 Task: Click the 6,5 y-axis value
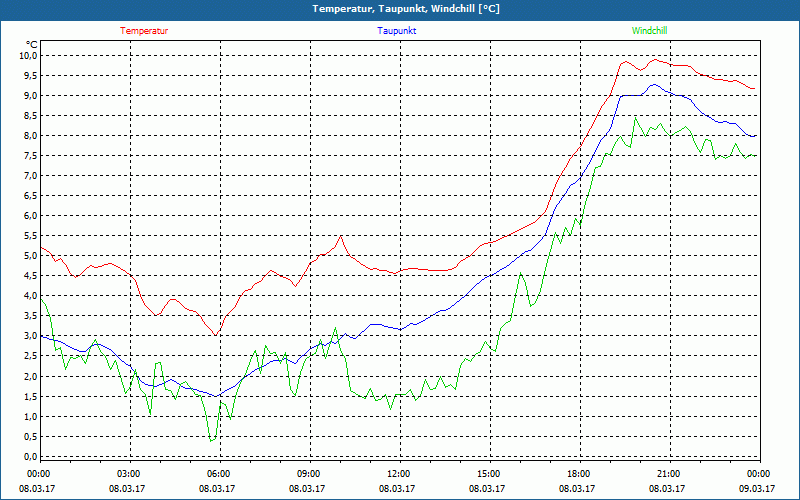click(x=31, y=195)
